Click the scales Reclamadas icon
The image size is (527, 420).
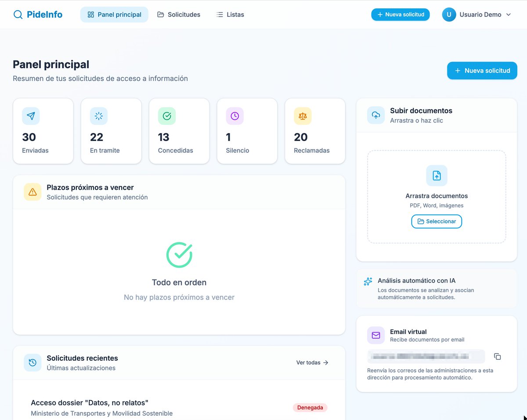303,116
